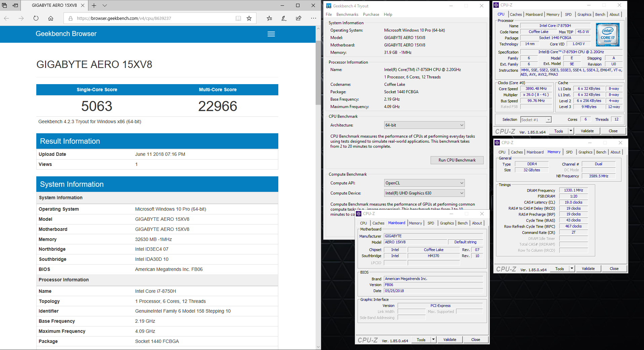Image resolution: width=644 pixels, height=350 pixels.
Task: Set these tabs aside icon
Action: coord(15,5)
